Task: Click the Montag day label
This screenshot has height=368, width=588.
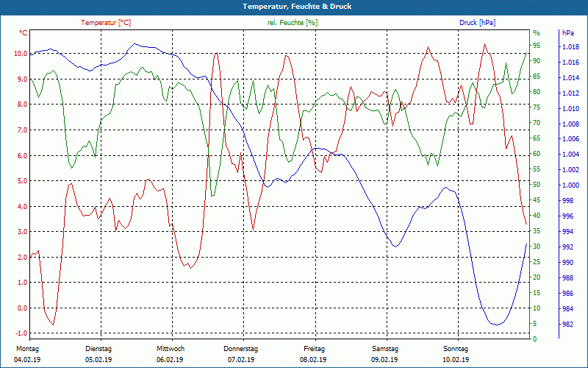Action: pyautogui.click(x=27, y=349)
